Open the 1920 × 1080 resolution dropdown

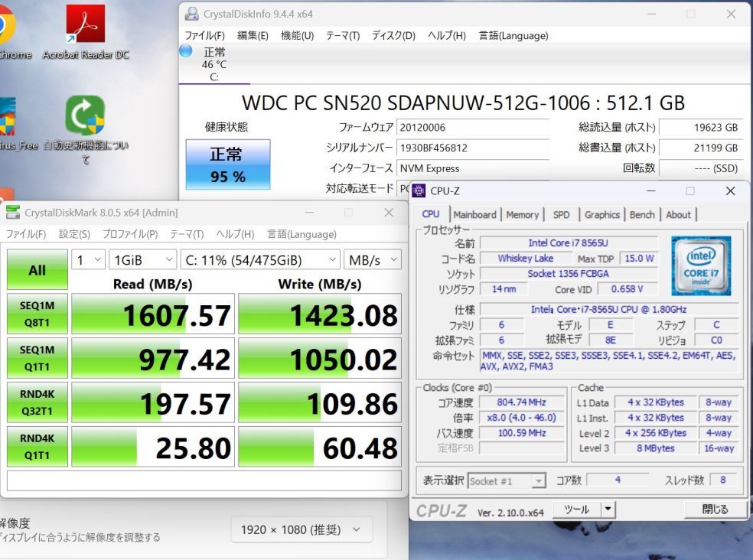pyautogui.click(x=302, y=529)
